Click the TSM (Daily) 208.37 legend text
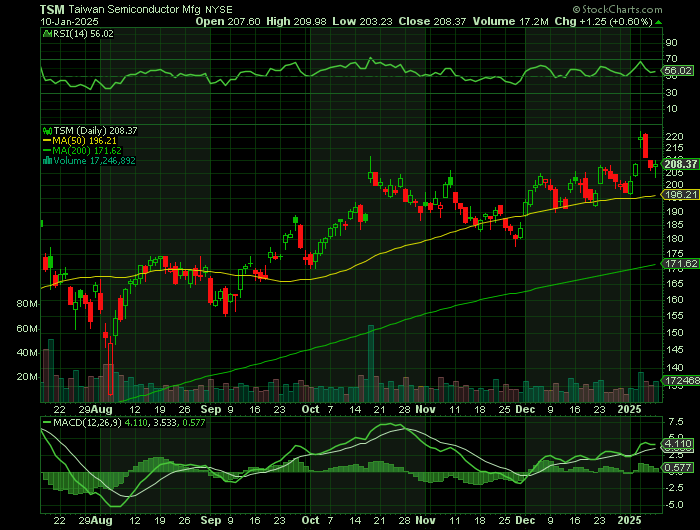700x530 pixels. (96, 131)
